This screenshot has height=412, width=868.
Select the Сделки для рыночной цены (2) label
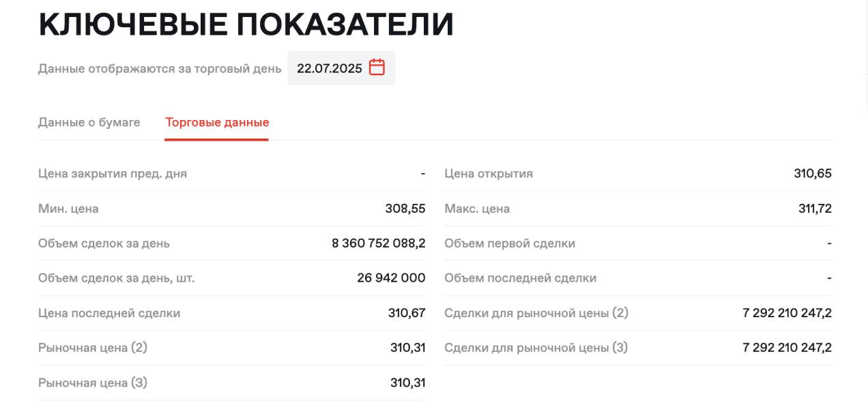(x=536, y=313)
